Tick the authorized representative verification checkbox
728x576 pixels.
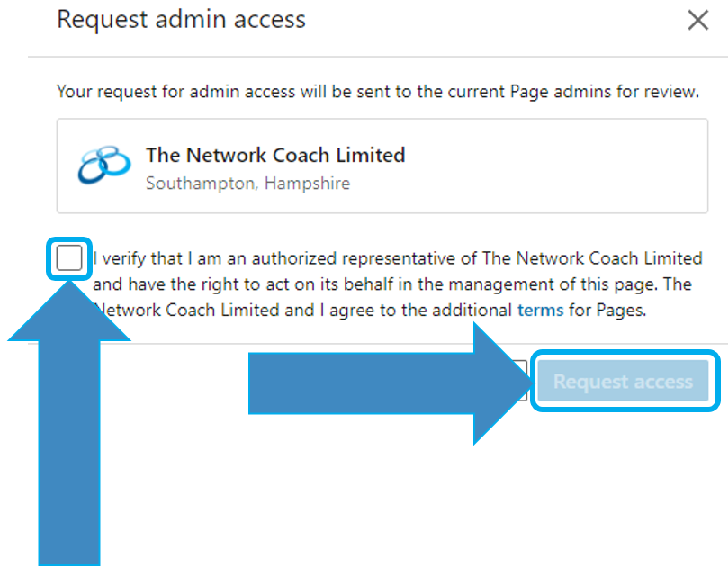(69, 257)
